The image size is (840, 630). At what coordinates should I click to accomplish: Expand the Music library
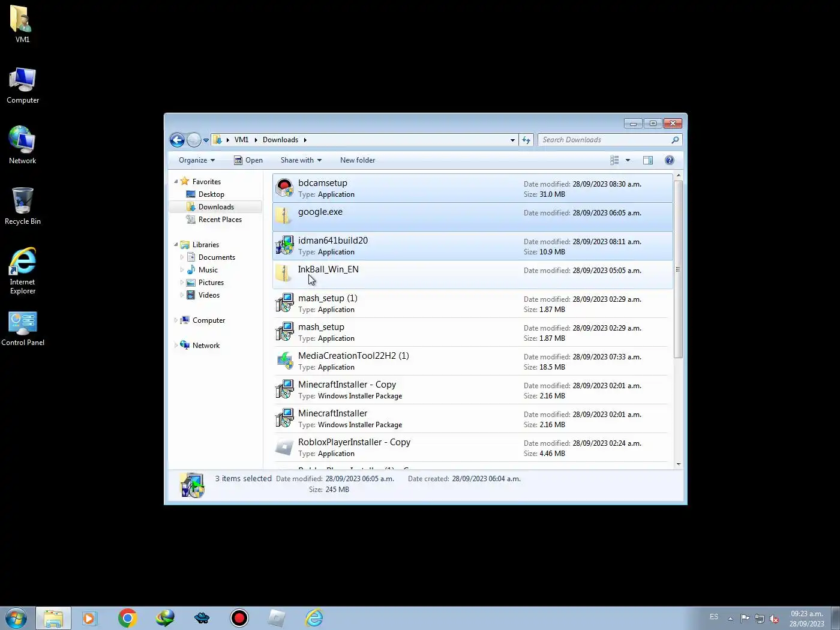click(x=182, y=270)
